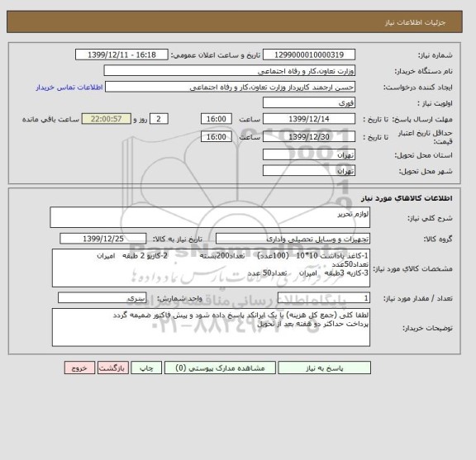
Task: Click the goods need date 1399/12/25
Action: (x=103, y=239)
